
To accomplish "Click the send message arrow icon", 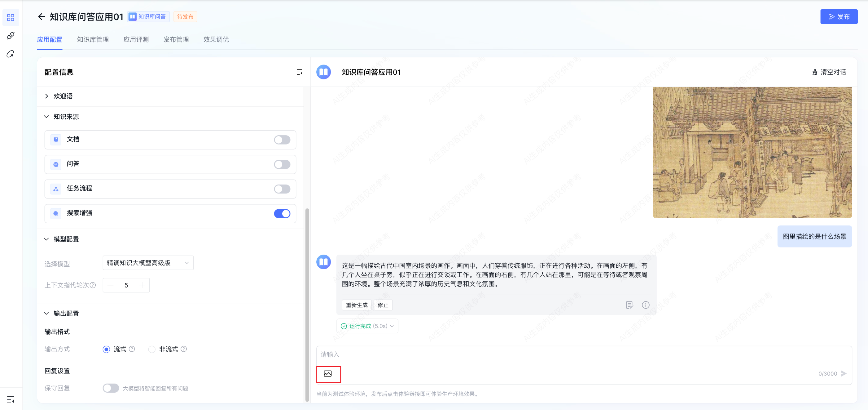I will point(844,373).
